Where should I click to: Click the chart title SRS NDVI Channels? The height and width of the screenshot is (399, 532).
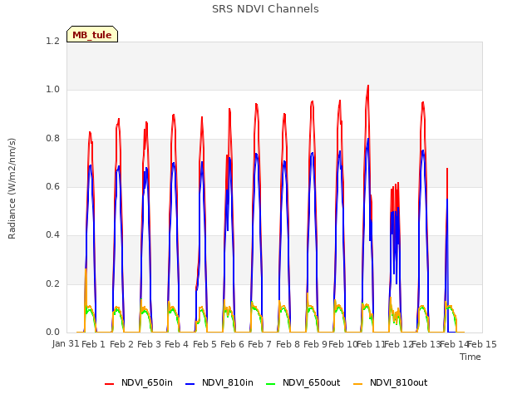pyautogui.click(x=265, y=9)
